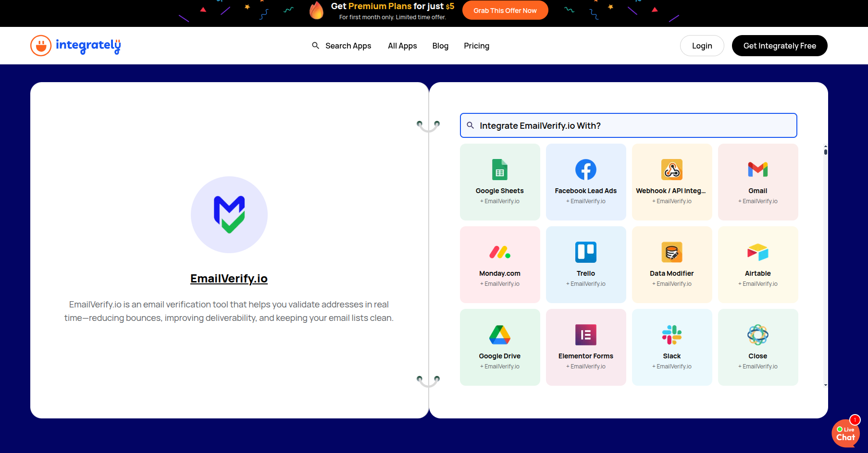Click the app list scroll down arrow

tap(826, 385)
